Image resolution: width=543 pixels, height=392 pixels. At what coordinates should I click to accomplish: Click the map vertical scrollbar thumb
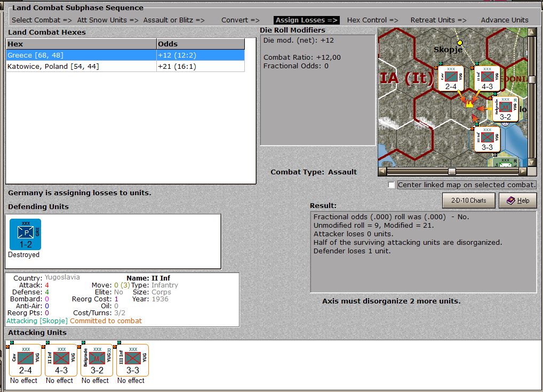(532, 79)
